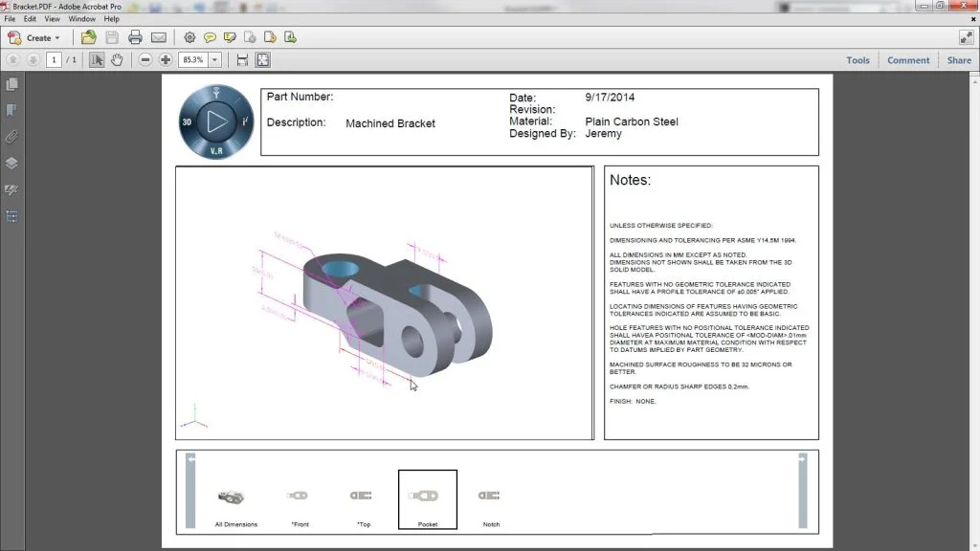Click the Comment button

click(907, 59)
